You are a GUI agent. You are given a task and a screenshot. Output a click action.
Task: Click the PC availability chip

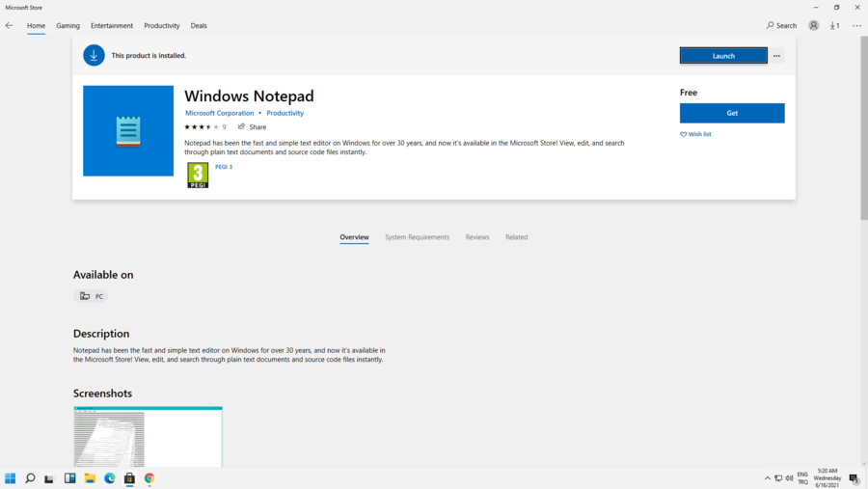coord(91,296)
